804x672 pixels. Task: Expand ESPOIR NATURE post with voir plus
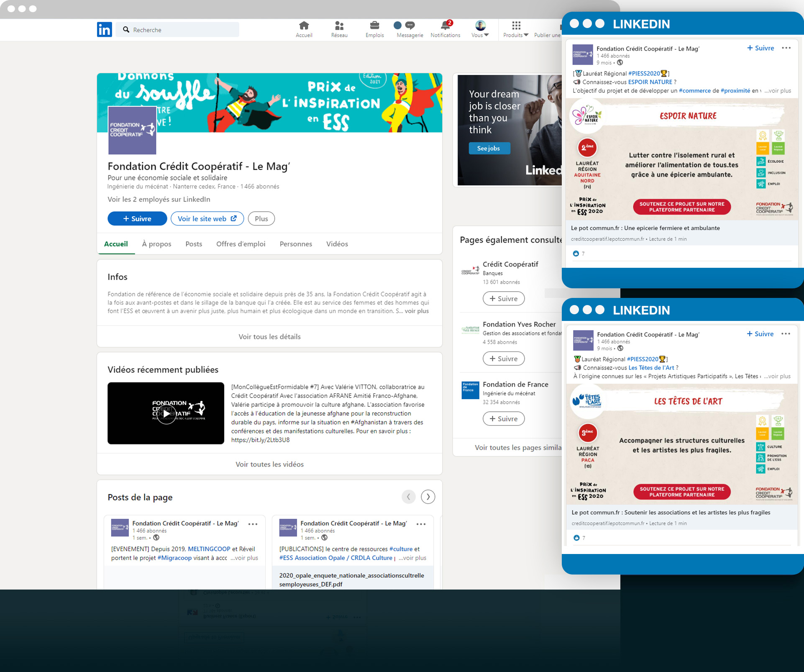[778, 90]
